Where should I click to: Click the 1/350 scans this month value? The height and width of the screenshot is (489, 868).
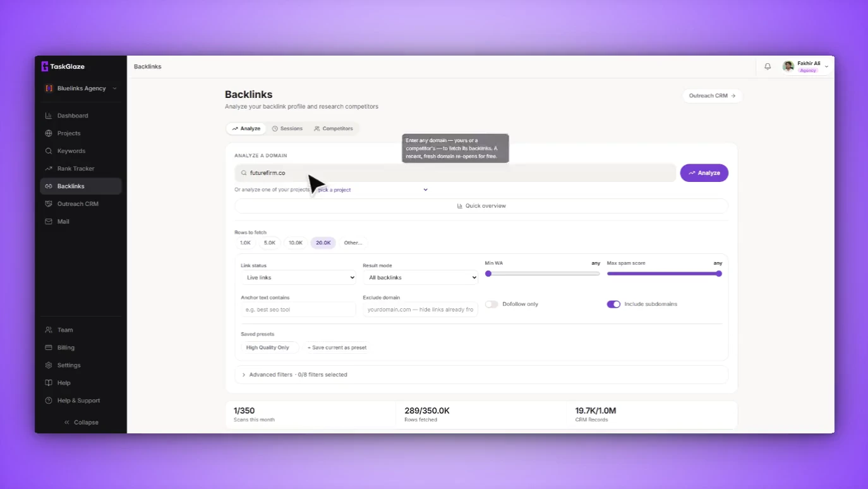click(244, 411)
